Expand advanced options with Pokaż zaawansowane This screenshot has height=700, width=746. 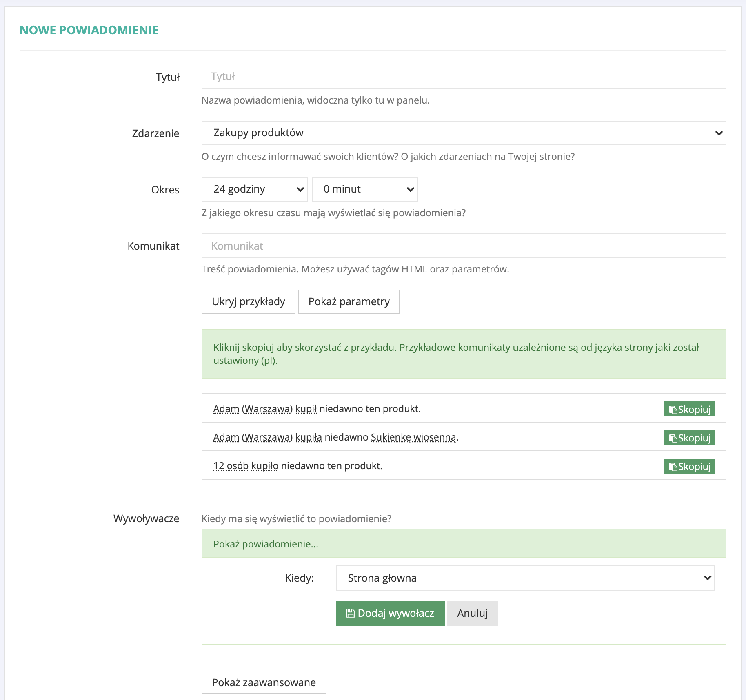click(264, 682)
